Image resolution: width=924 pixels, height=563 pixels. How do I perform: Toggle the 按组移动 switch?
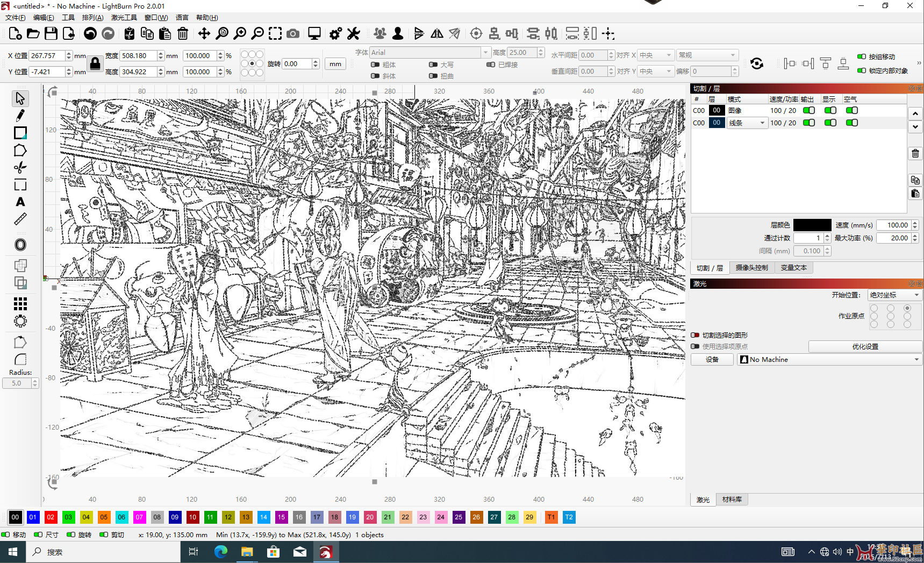[x=862, y=56]
